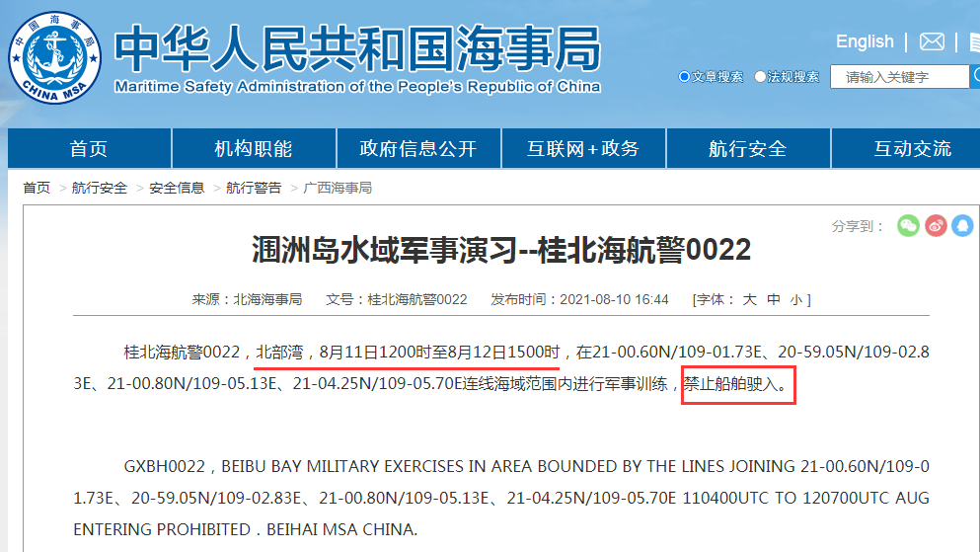Open 政府信息公开 navigation menu
The width and height of the screenshot is (980, 552).
[x=418, y=148]
